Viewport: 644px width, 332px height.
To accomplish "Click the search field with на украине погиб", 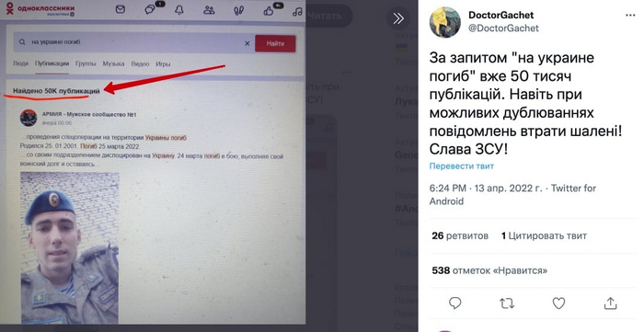I will 130,42.
